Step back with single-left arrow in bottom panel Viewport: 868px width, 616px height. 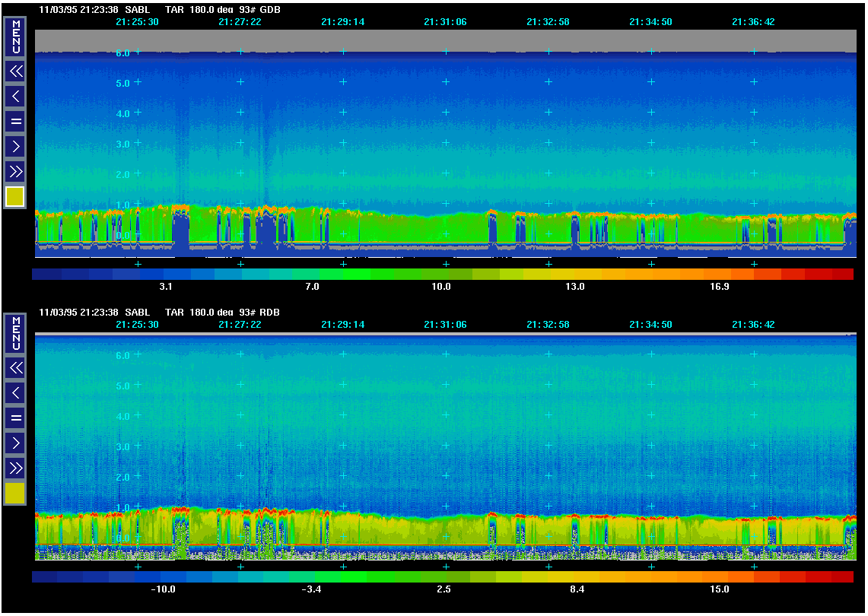click(x=15, y=392)
